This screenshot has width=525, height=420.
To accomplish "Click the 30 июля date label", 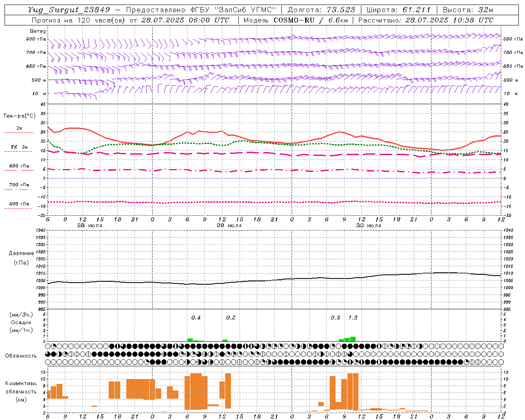I will (x=369, y=226).
